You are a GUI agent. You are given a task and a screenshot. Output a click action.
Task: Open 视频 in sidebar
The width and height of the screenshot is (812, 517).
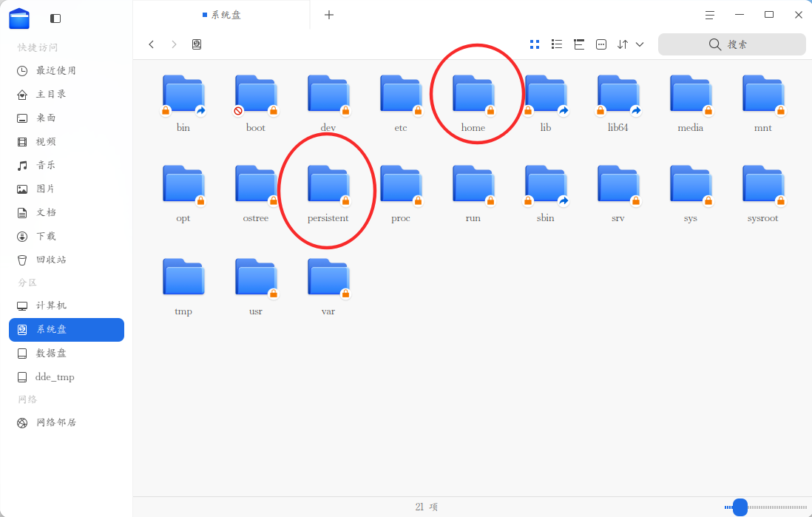(67, 141)
